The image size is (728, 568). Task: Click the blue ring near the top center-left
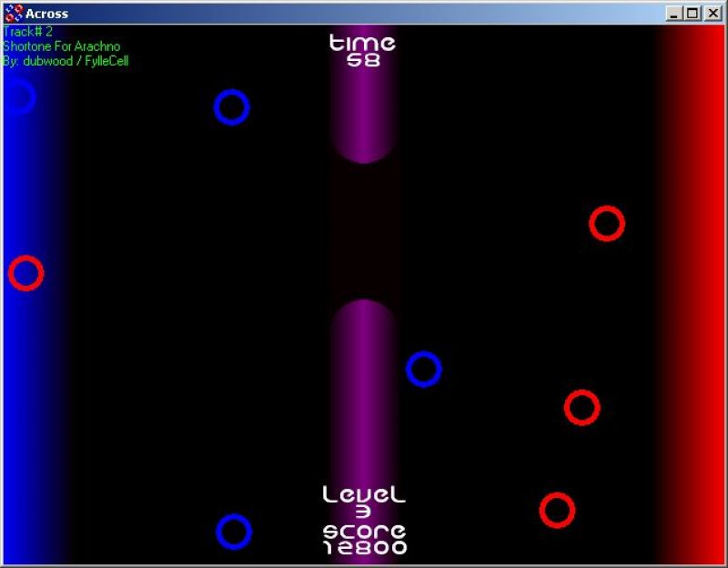(x=232, y=107)
